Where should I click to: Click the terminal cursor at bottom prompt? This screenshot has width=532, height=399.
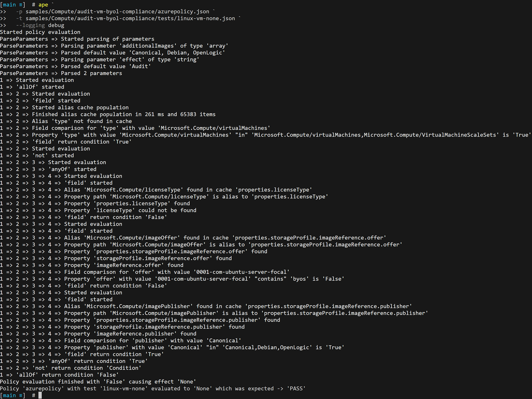coord(40,395)
